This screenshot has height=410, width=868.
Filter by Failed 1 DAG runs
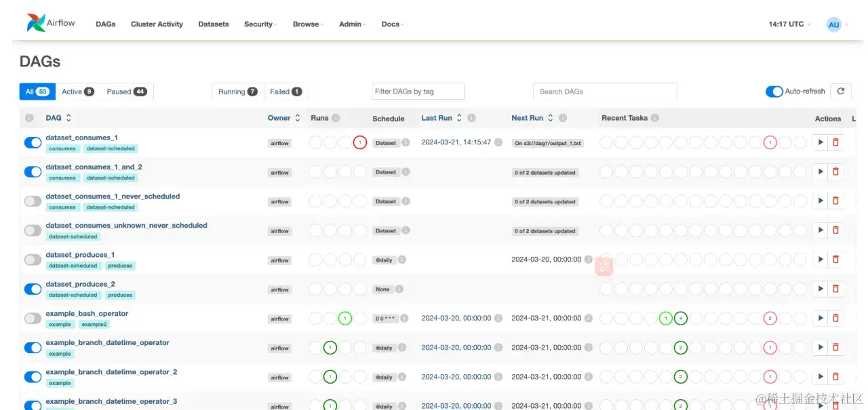285,91
